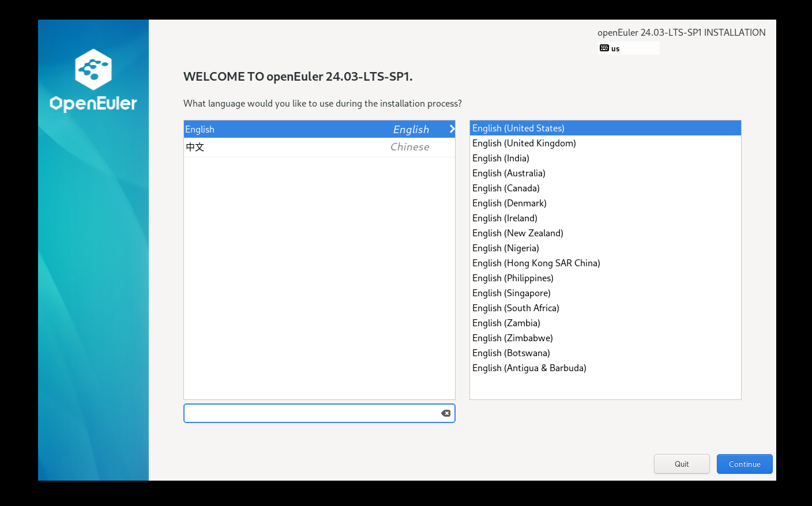Choose English (Zambia) locale
The width and height of the screenshot is (812, 506).
[606, 323]
